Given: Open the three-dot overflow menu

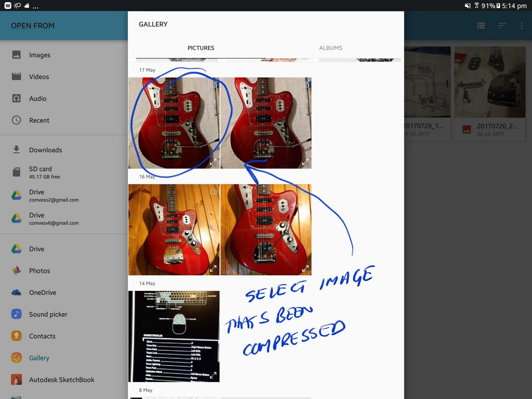Looking at the screenshot, I should click(521, 26).
